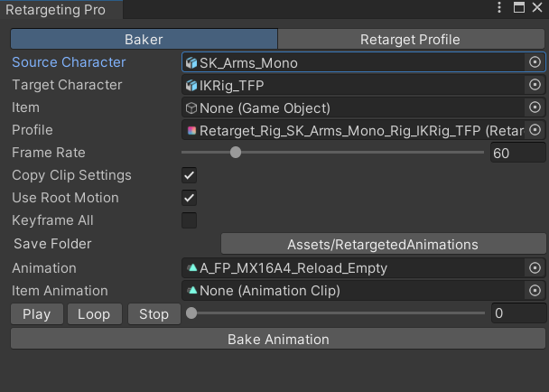Open object picker for Profile field
This screenshot has width=549, height=392.
[535, 130]
